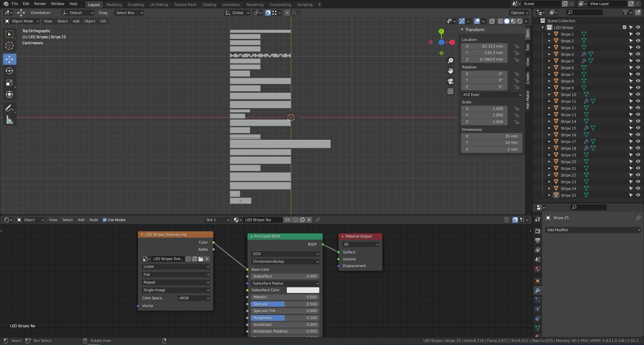Open image file browser in the texture node

[201, 259]
